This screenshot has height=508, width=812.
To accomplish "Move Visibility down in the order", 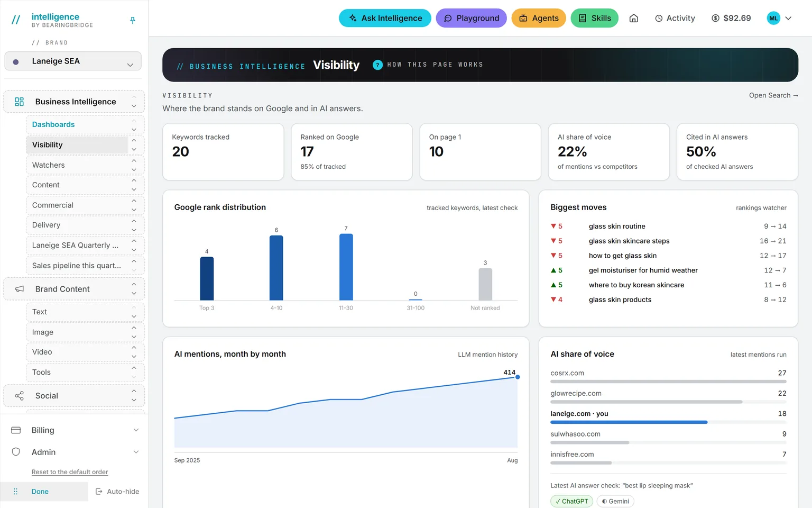I will pyautogui.click(x=134, y=149).
